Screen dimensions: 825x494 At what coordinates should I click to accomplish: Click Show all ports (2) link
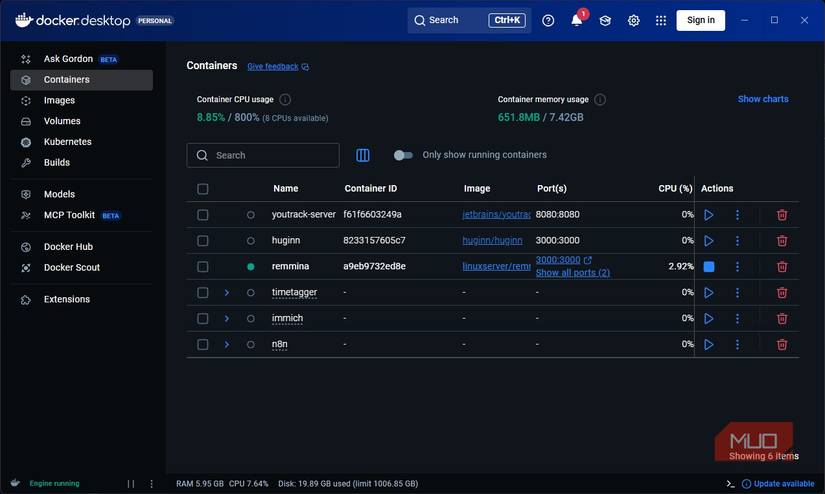coord(572,273)
